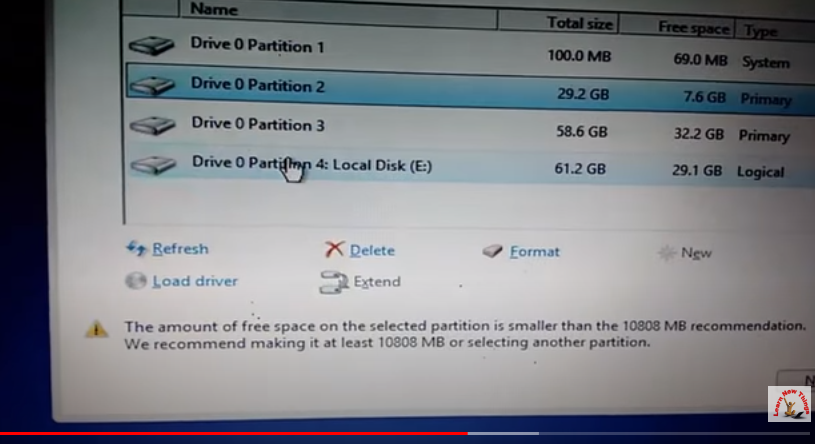Sort by the Total size column header
Viewport: 815px width, 444px height.
click(x=558, y=22)
